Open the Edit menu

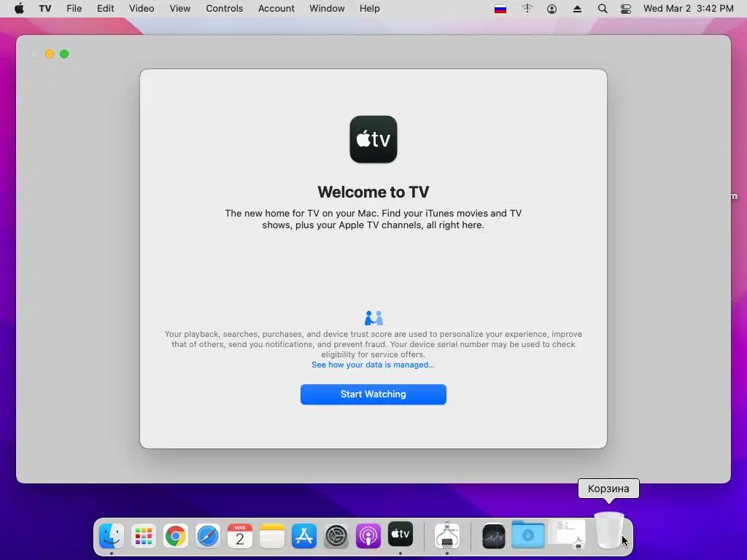105,8
